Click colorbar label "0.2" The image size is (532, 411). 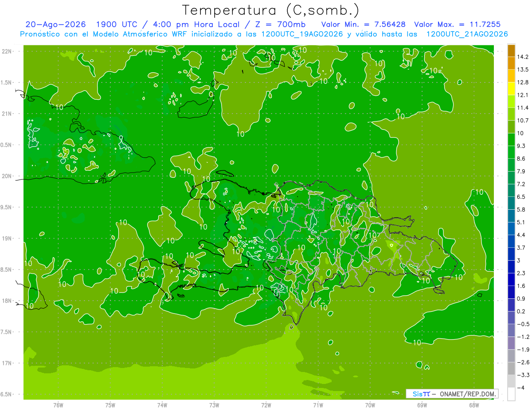click(521, 312)
